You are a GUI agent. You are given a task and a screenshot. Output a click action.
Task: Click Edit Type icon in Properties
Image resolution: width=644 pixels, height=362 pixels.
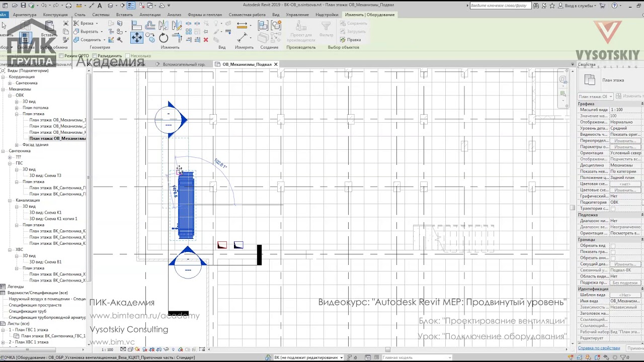(x=619, y=96)
